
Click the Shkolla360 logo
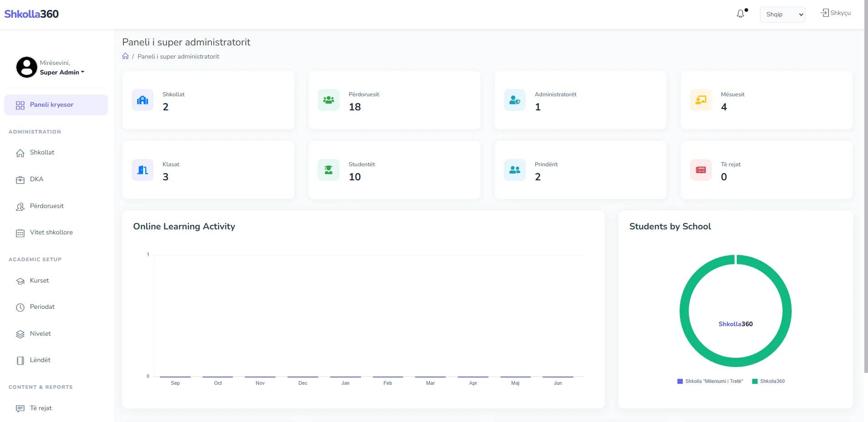pyautogui.click(x=31, y=14)
